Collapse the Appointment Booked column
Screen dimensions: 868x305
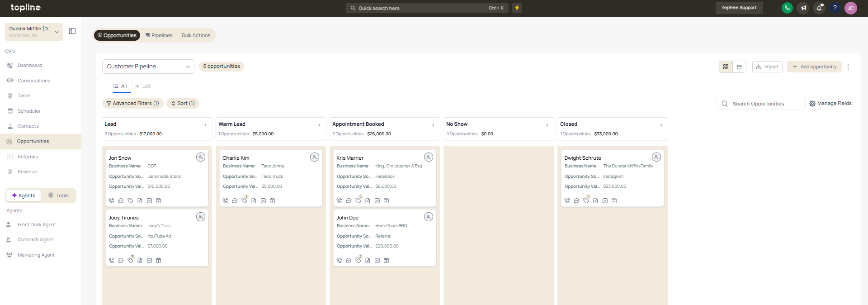433,125
